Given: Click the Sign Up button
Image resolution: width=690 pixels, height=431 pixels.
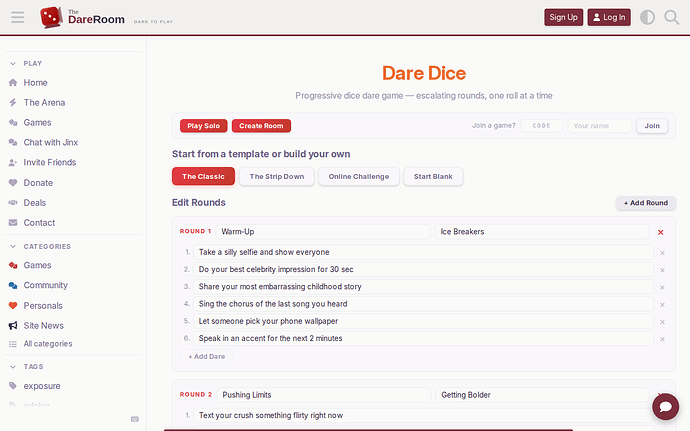Looking at the screenshot, I should pyautogui.click(x=563, y=17).
